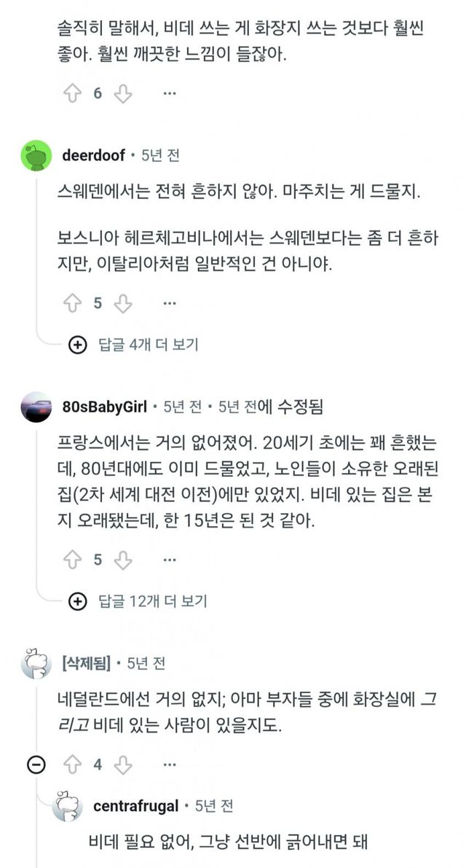Click deerdoof's green avatar
This screenshot has height=868, width=466.
(x=36, y=155)
